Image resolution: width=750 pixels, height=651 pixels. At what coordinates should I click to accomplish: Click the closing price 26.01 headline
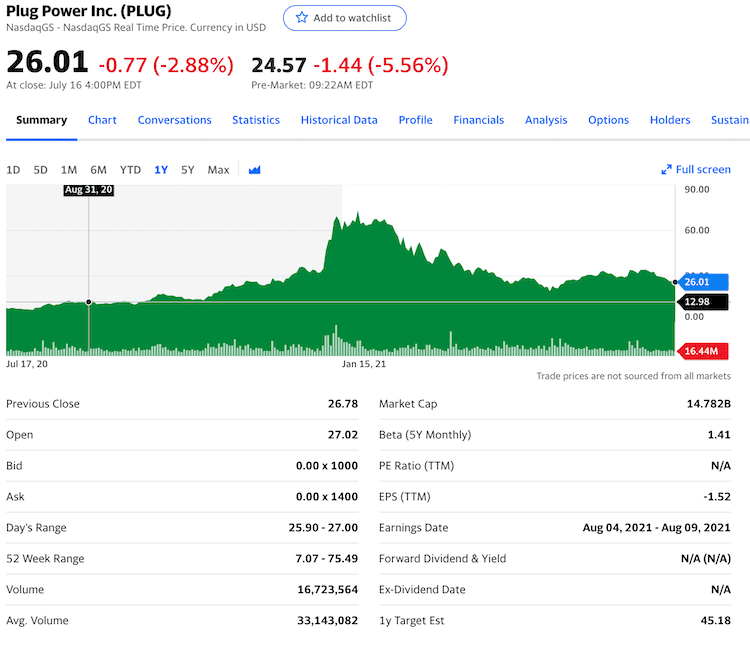47,62
